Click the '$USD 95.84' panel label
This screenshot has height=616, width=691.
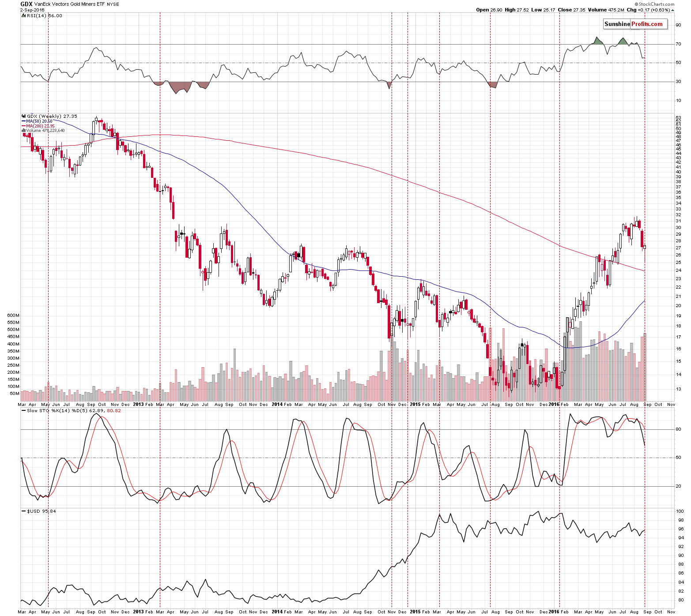(x=42, y=511)
